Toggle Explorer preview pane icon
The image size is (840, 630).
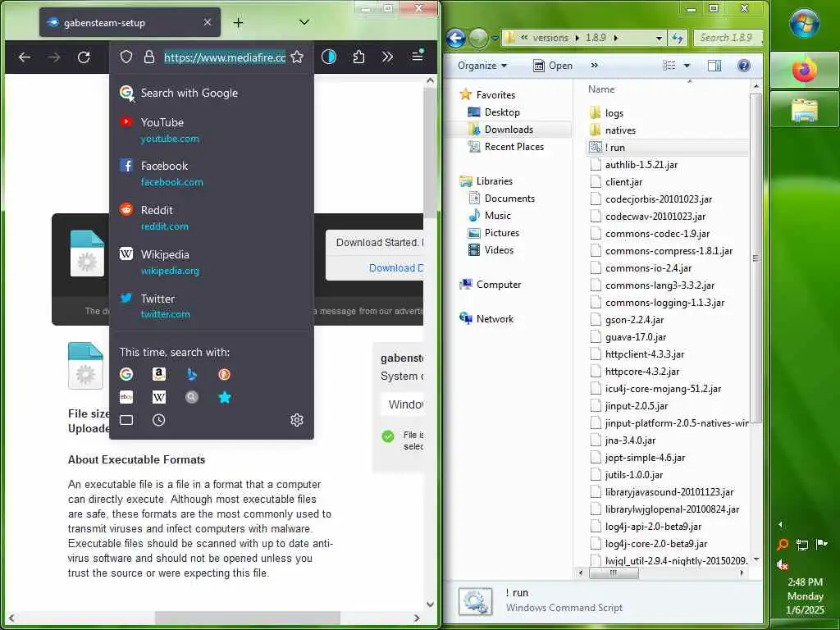[714, 66]
